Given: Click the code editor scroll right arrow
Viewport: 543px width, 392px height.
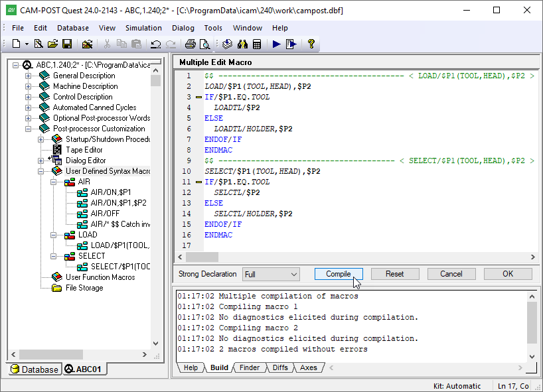Looking at the screenshot, I should coord(532,257).
